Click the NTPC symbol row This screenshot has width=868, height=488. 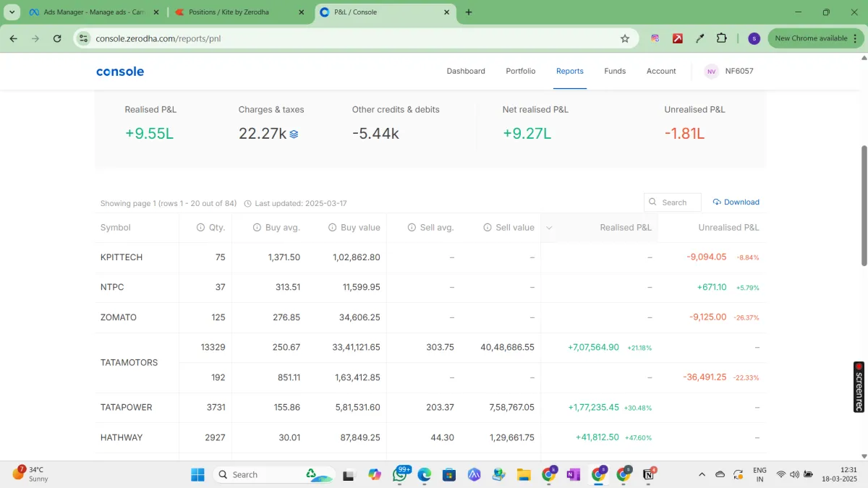(x=430, y=287)
